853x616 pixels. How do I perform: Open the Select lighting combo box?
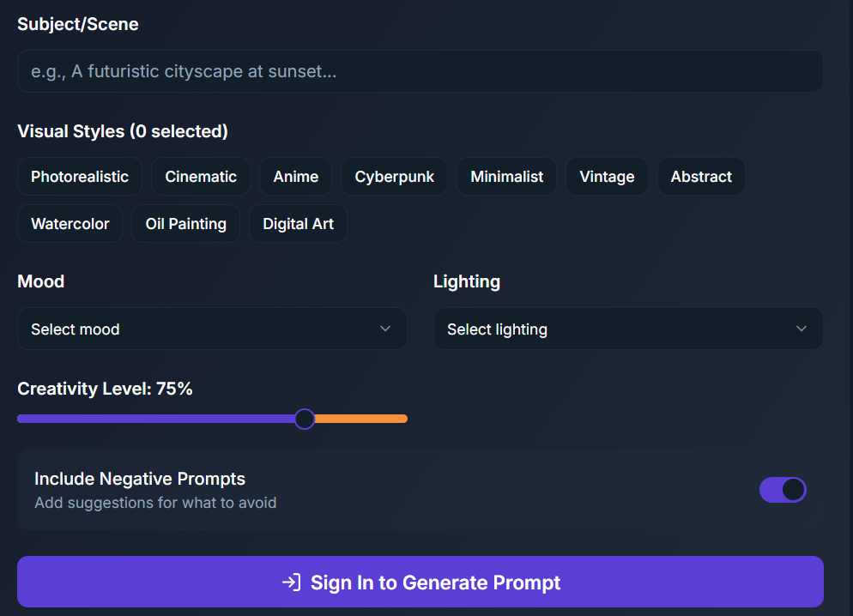click(628, 329)
